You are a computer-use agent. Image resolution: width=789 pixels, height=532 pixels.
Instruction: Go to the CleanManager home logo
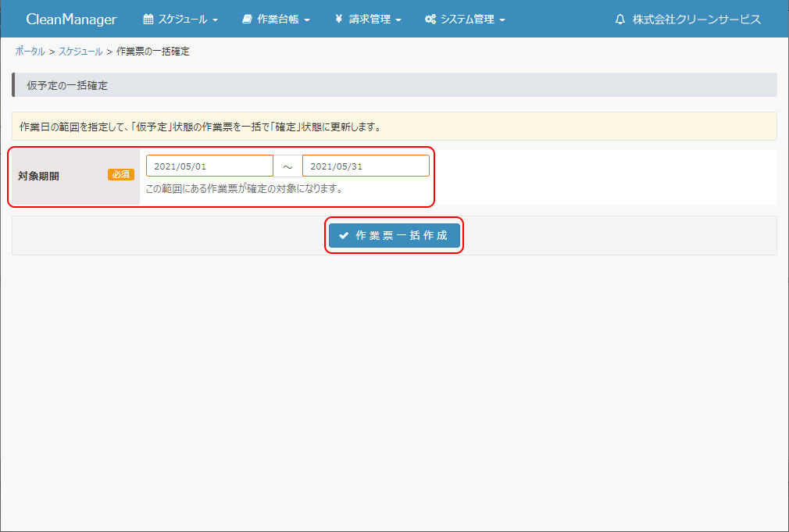pos(71,20)
